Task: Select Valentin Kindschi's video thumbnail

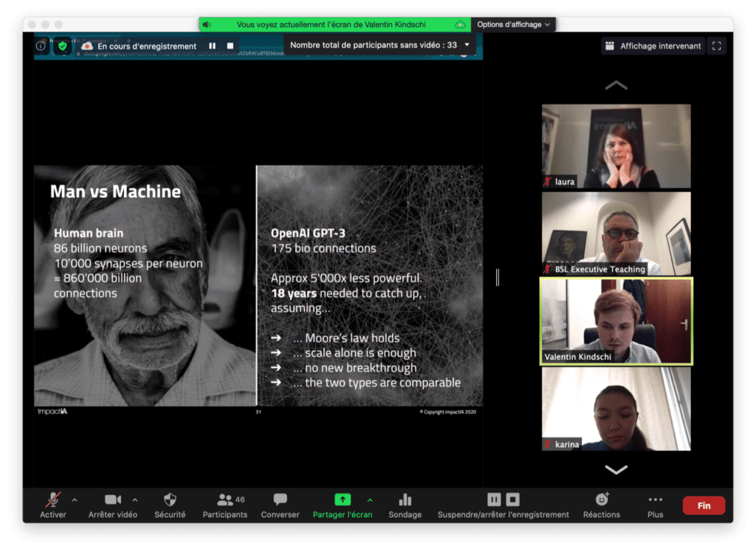Action: click(x=616, y=321)
